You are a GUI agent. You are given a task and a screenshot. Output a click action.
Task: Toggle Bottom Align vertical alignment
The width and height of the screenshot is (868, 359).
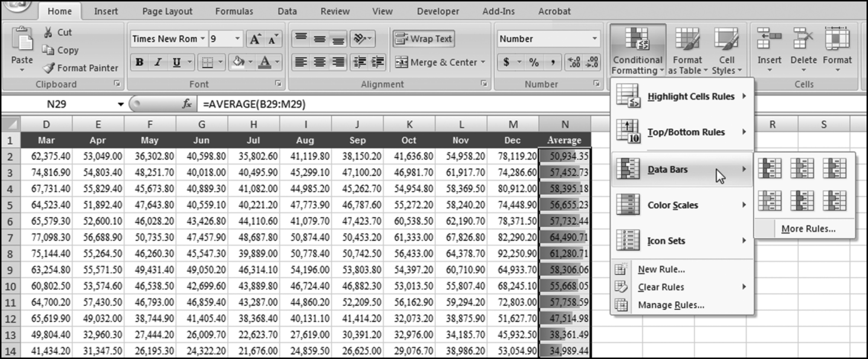click(338, 39)
